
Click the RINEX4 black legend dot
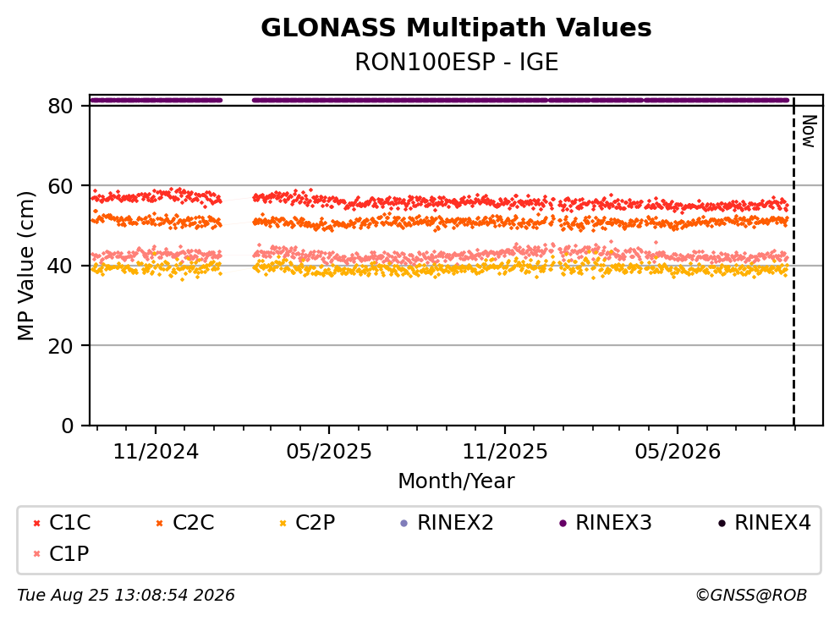click(722, 524)
